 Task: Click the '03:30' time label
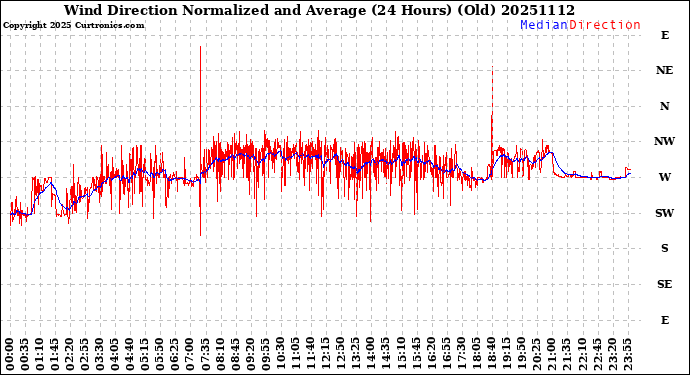point(100,355)
